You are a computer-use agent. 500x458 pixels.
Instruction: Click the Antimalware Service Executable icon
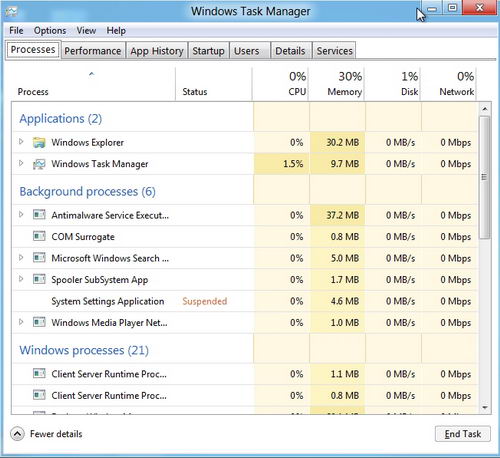(x=39, y=215)
